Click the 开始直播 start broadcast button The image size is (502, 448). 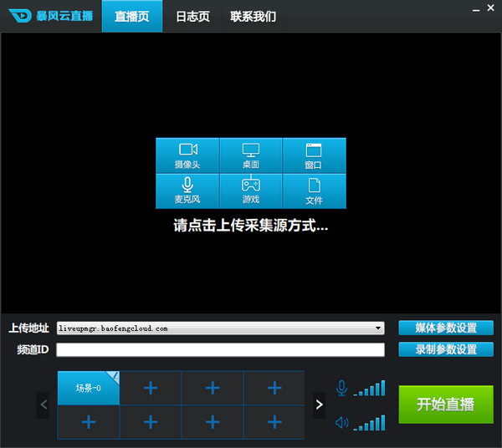(445, 405)
